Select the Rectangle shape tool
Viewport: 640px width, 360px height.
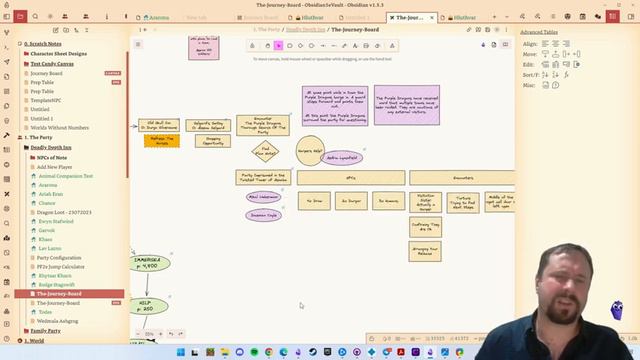click(289, 46)
